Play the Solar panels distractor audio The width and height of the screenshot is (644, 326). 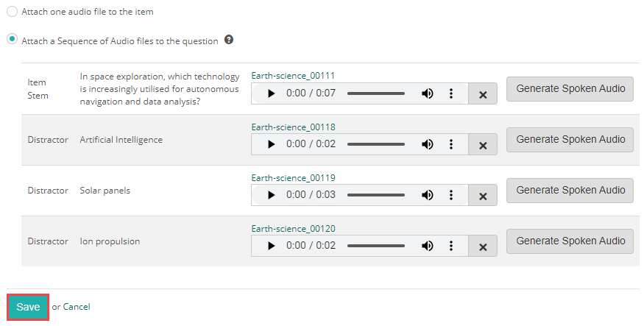[272, 195]
